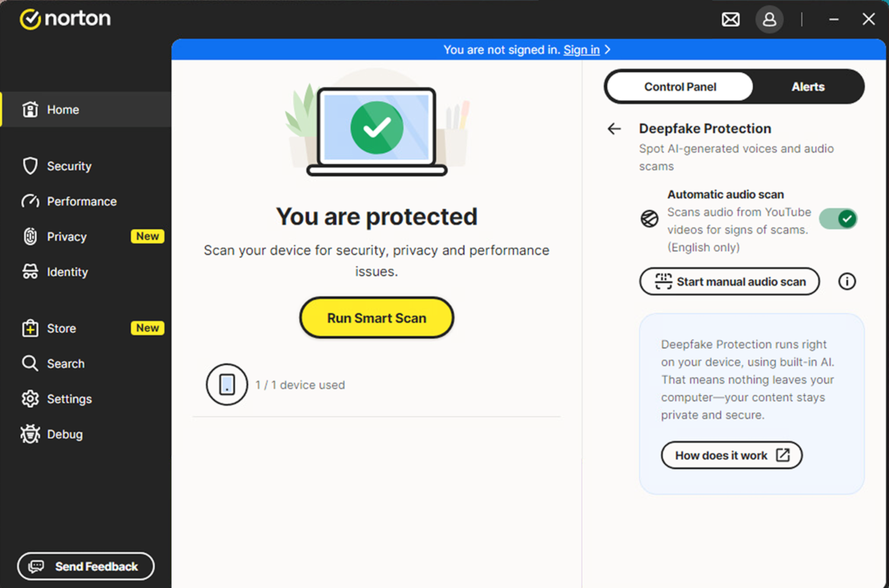Click the info icon beside manual audio scan
The height and width of the screenshot is (588, 889).
tap(846, 281)
